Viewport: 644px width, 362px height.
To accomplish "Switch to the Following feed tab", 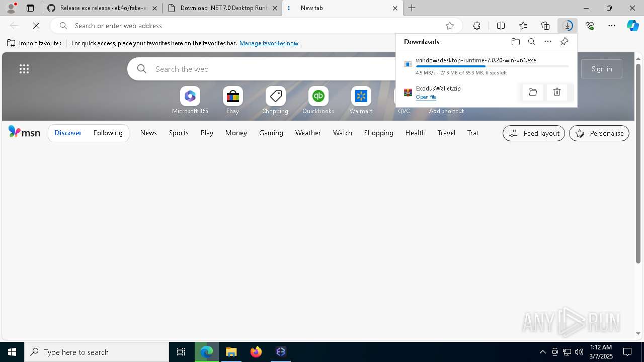I will coord(108,133).
